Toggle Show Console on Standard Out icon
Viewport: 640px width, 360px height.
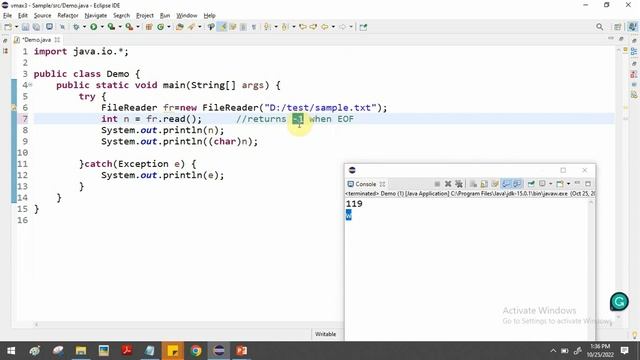[506, 184]
